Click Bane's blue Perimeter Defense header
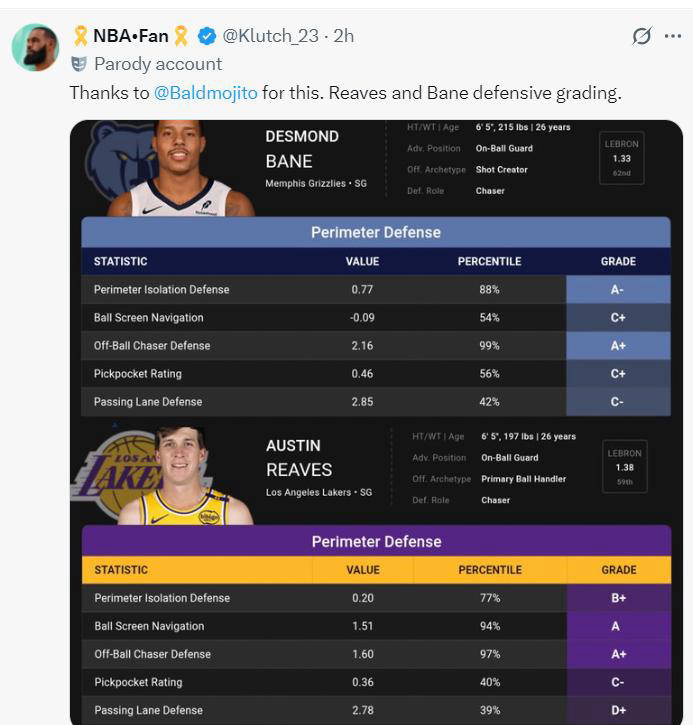 [x=376, y=232]
